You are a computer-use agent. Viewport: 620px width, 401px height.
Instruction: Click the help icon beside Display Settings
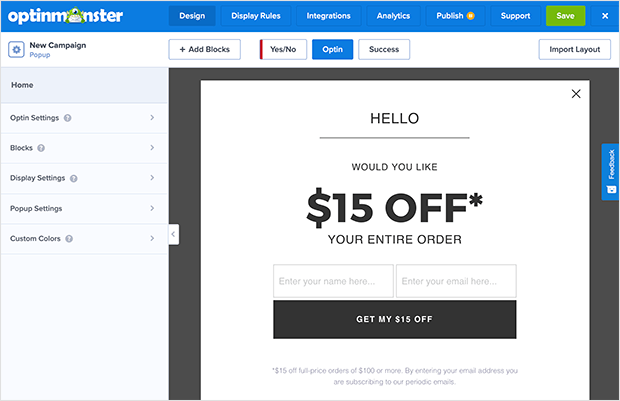[x=74, y=178]
